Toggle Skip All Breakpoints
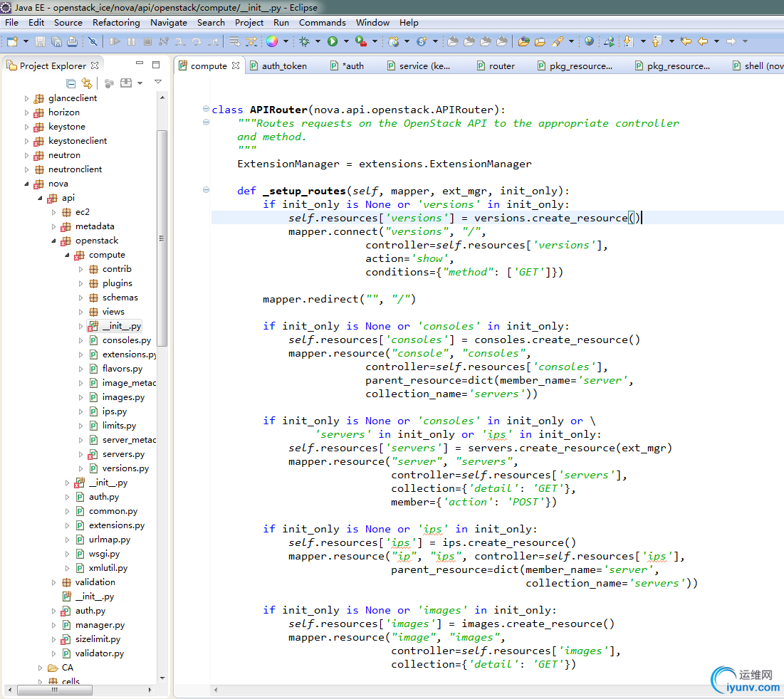 coord(93,41)
